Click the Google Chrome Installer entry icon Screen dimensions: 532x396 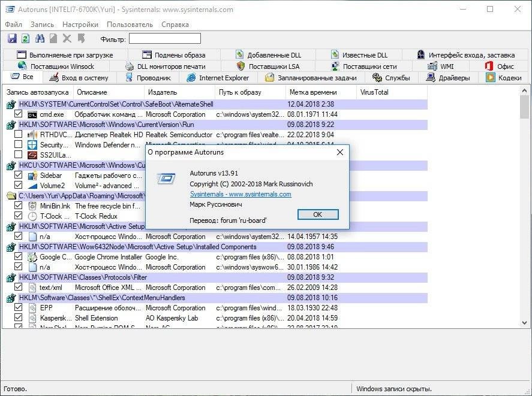pos(32,257)
